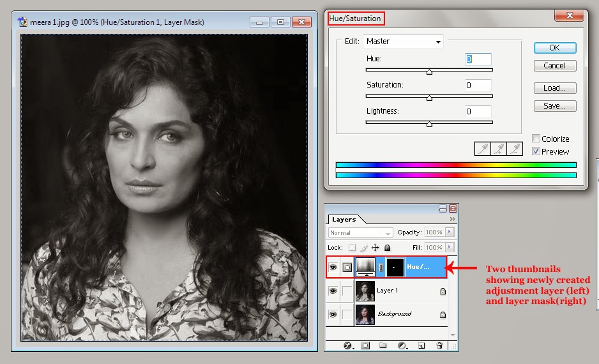
Task: Click the meera 1.jpg document icon
Action: click(x=22, y=22)
